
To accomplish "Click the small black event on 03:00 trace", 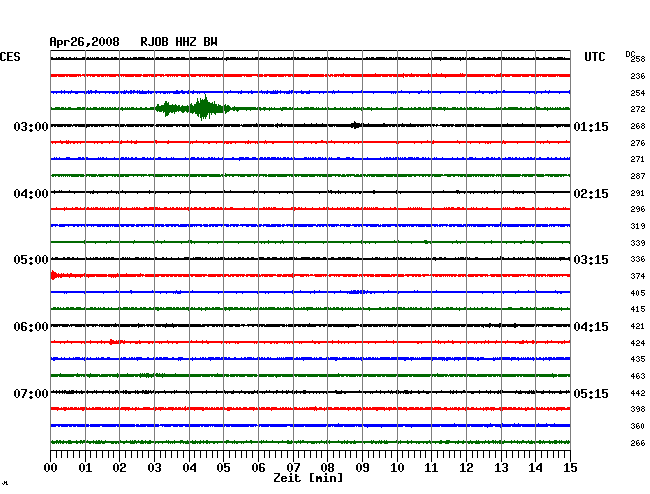I will point(356,125).
